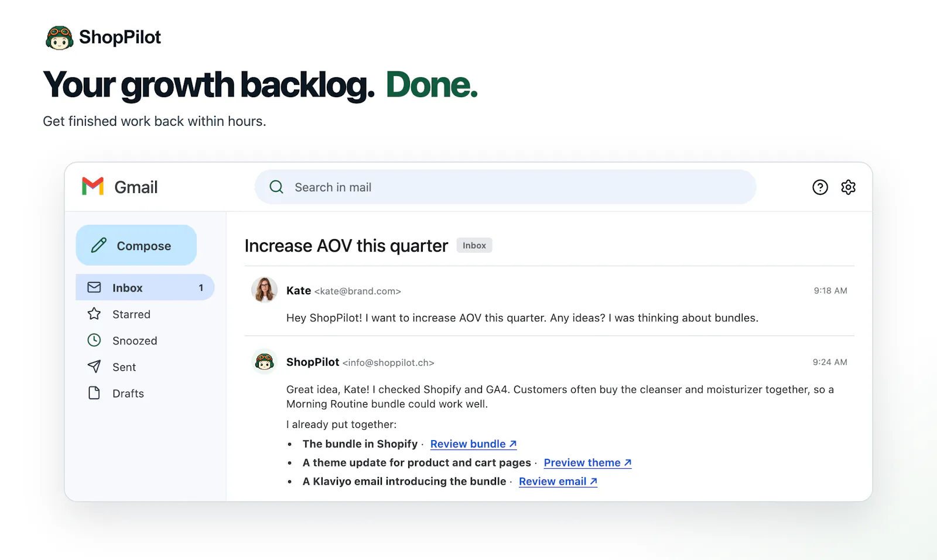
Task: Click the text 'I already put together:'
Action: click(341, 424)
